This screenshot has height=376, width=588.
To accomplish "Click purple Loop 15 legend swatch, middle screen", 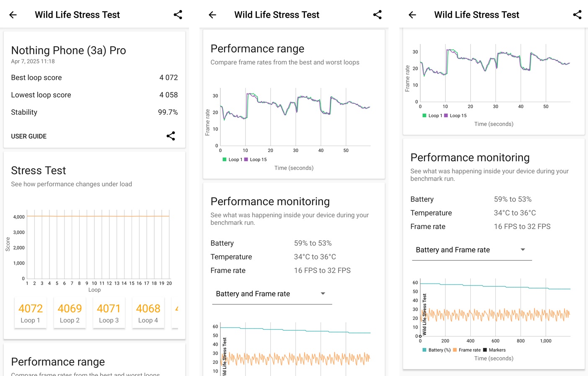I will [246, 160].
